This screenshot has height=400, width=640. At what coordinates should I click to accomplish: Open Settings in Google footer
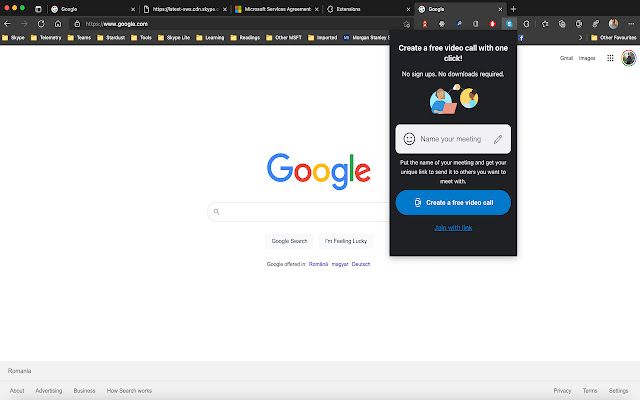618,391
